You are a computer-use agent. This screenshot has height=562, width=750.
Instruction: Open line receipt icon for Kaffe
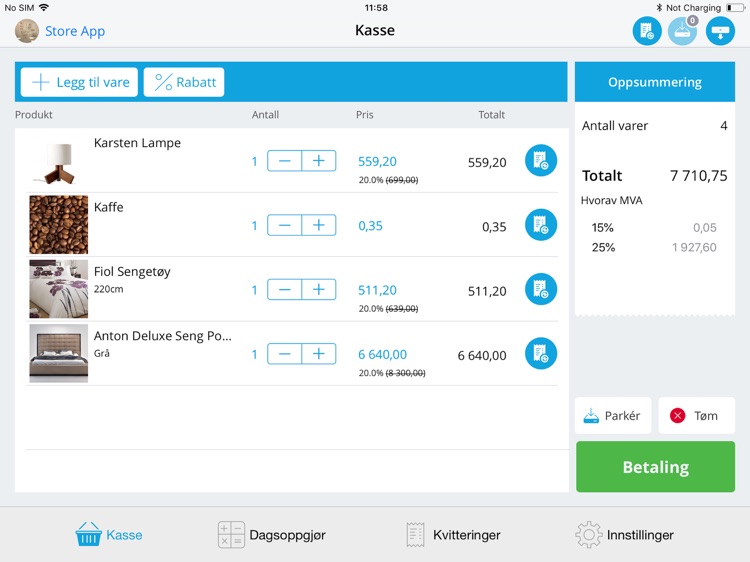(541, 225)
